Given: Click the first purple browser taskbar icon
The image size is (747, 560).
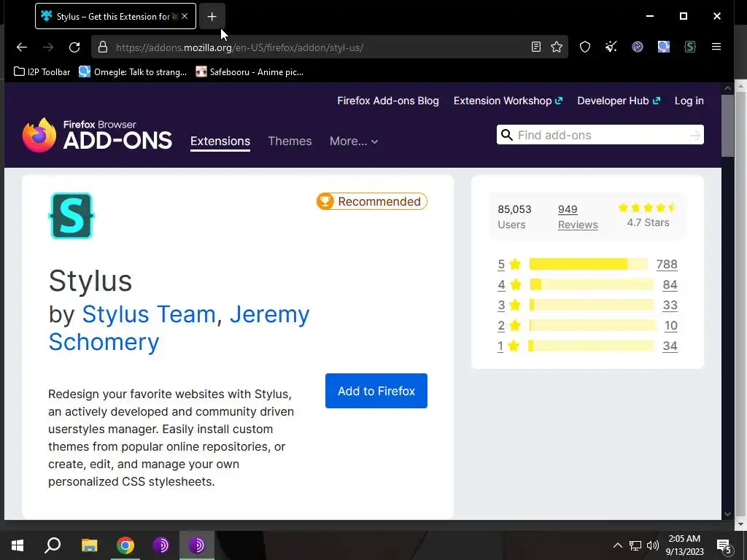Looking at the screenshot, I should [x=161, y=545].
